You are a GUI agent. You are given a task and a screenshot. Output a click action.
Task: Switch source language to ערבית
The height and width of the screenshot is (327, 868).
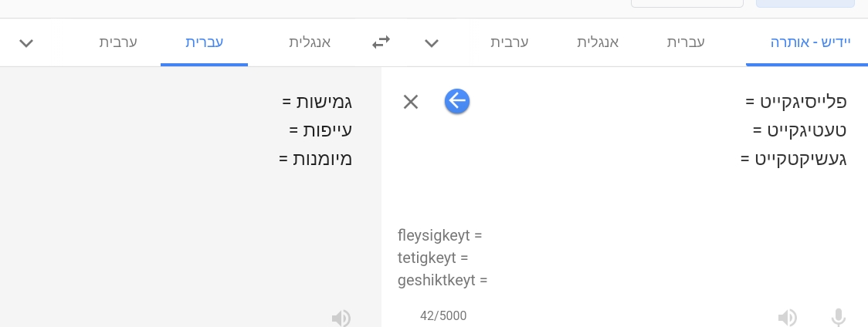coord(510,42)
